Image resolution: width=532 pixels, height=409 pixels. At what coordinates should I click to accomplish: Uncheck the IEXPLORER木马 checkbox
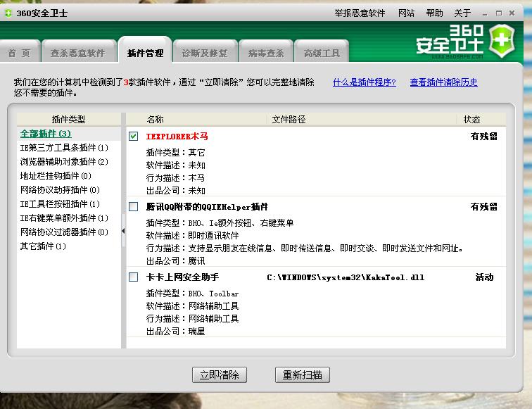(133, 137)
